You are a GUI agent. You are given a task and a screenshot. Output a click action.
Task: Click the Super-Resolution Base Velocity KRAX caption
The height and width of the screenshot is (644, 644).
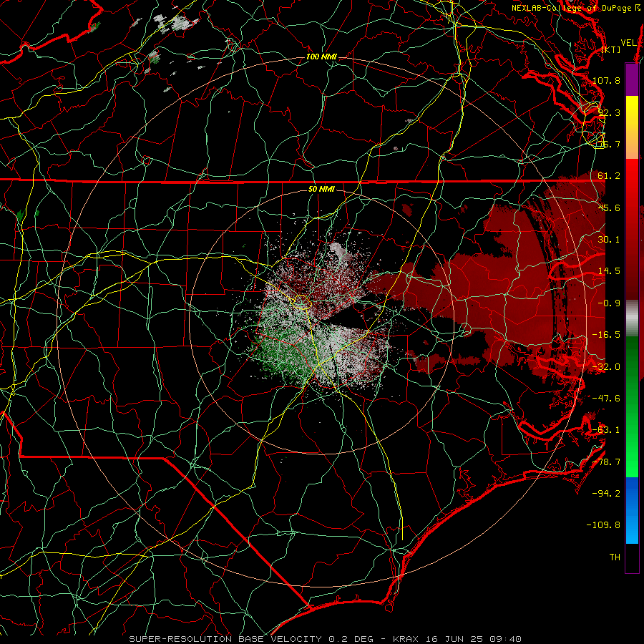(x=326, y=639)
